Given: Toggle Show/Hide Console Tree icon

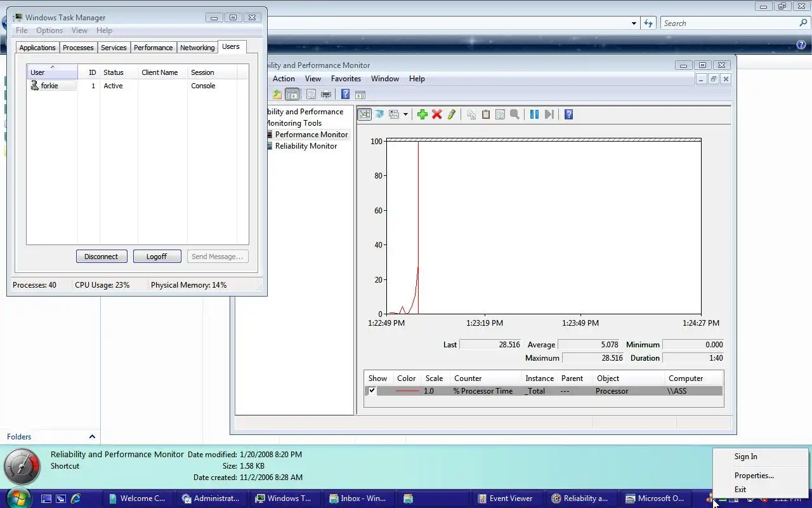Looking at the screenshot, I should click(292, 95).
